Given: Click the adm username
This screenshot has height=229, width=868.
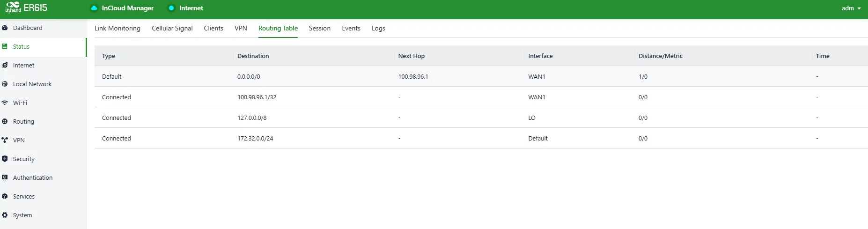Looking at the screenshot, I should (x=848, y=8).
